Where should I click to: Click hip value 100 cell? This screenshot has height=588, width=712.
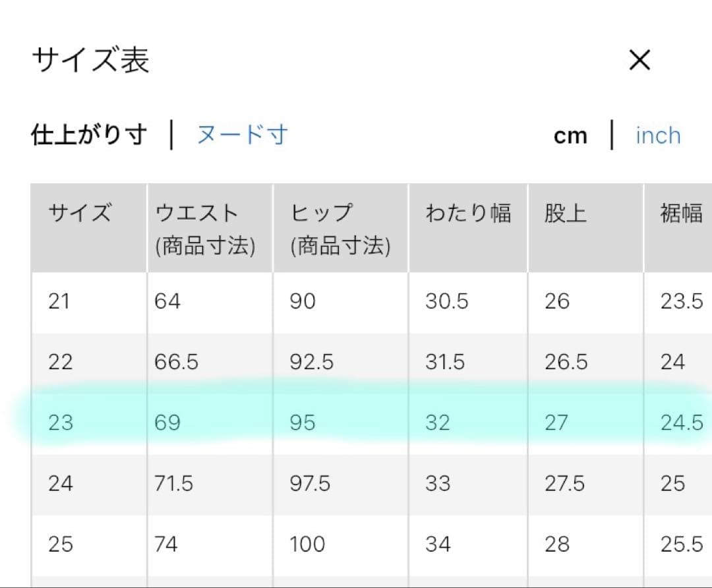341,544
